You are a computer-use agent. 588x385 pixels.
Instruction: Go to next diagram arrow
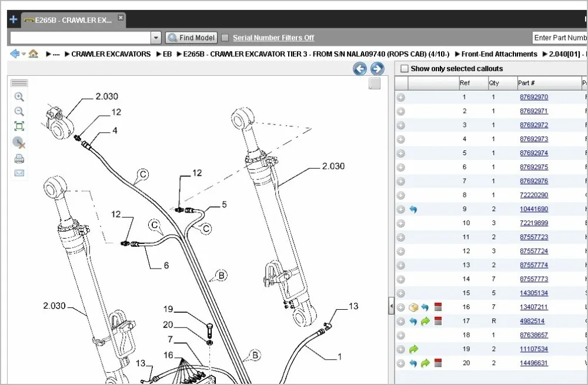[377, 69]
